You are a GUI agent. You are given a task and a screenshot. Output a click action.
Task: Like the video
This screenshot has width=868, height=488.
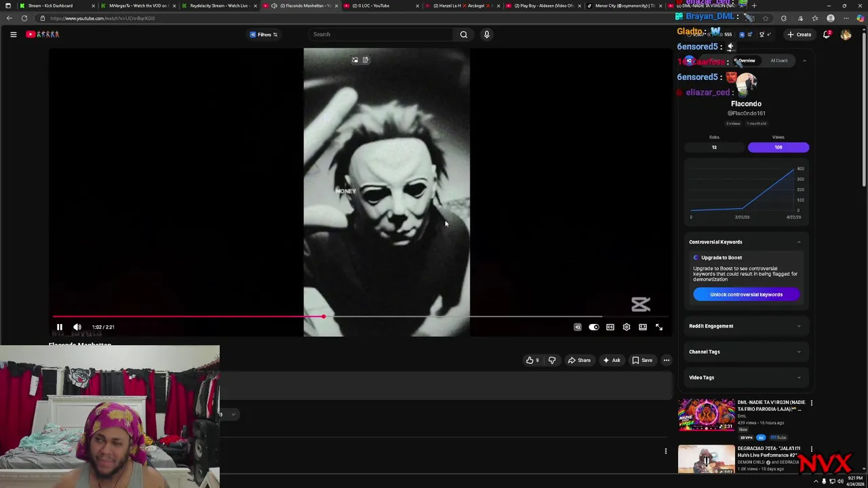coord(532,361)
